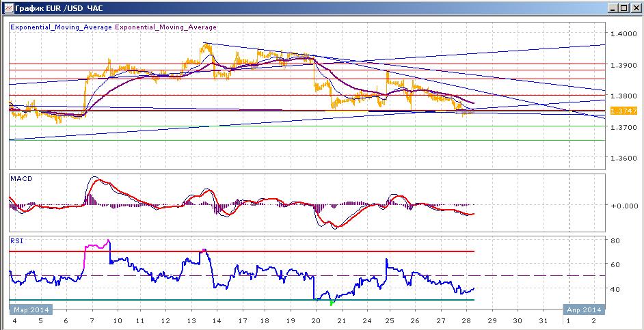Click date 20 on the time axis
644x330 pixels.
pyautogui.click(x=316, y=320)
